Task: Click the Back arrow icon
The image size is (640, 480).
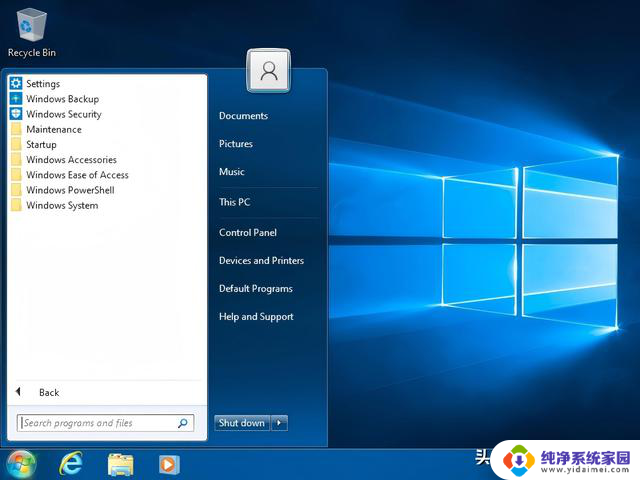Action: (x=18, y=392)
